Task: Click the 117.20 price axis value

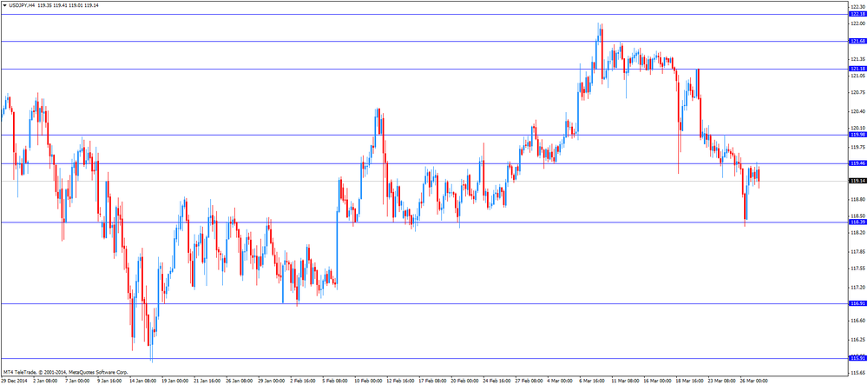Action: tap(858, 288)
